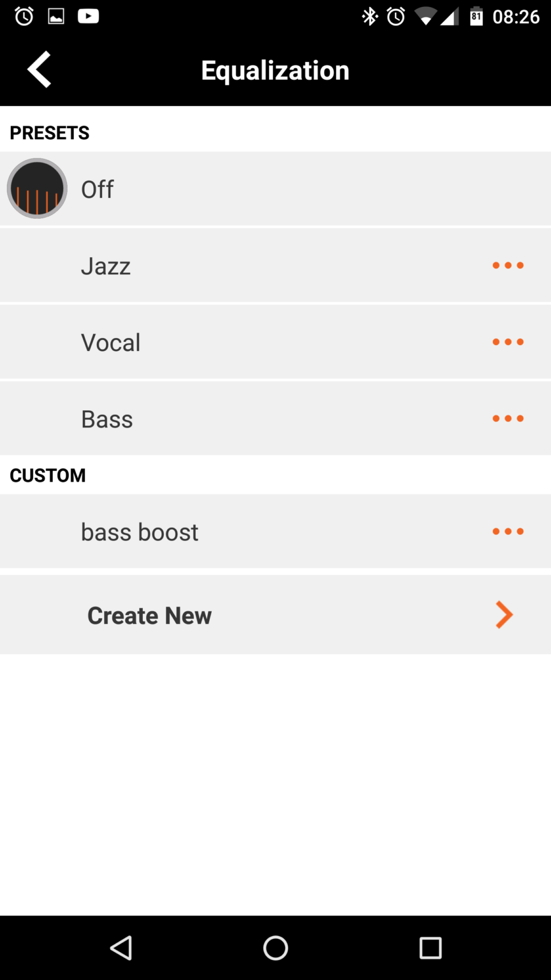
Task: Tap the alarm clock status icon at left
Action: pyautogui.click(x=24, y=17)
